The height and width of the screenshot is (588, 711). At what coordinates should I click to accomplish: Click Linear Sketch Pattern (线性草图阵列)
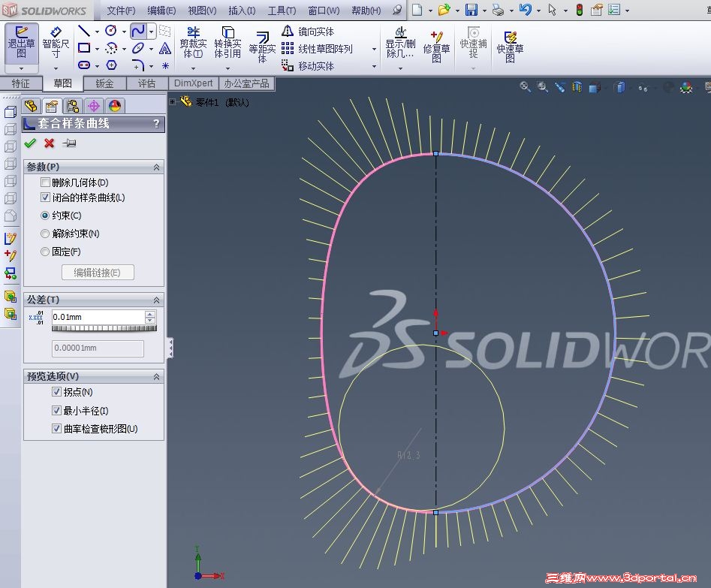pos(317,49)
